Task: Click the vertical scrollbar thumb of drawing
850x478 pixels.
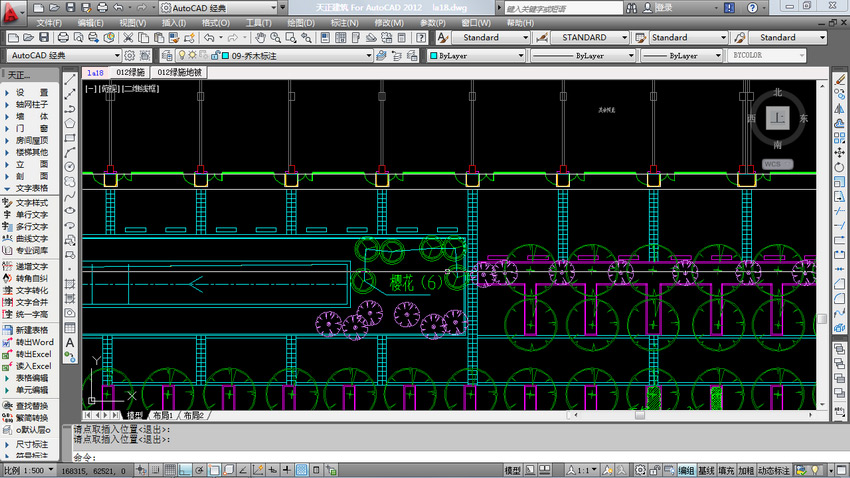Action: (x=822, y=319)
